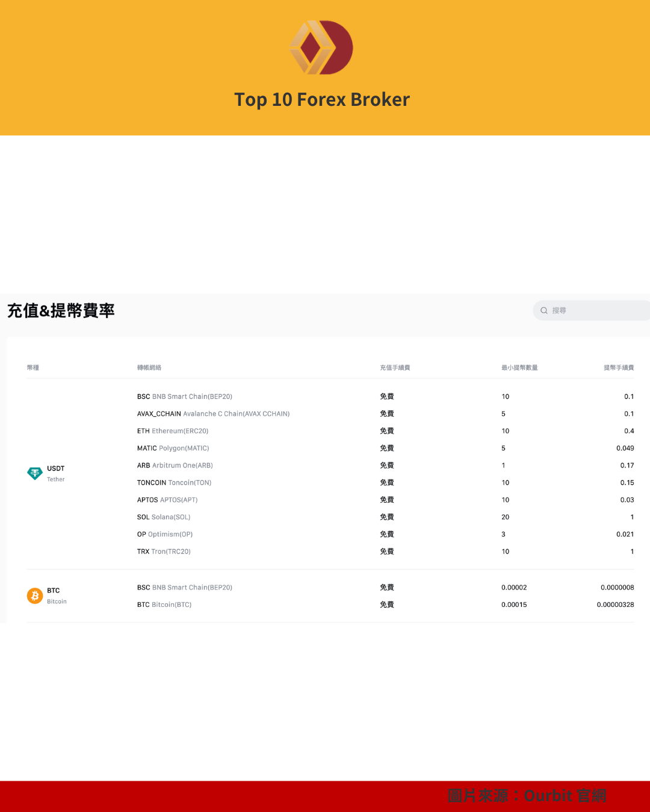Select the TRX Tron(TRC20) network entry
Image resolution: width=650 pixels, height=812 pixels.
click(164, 551)
